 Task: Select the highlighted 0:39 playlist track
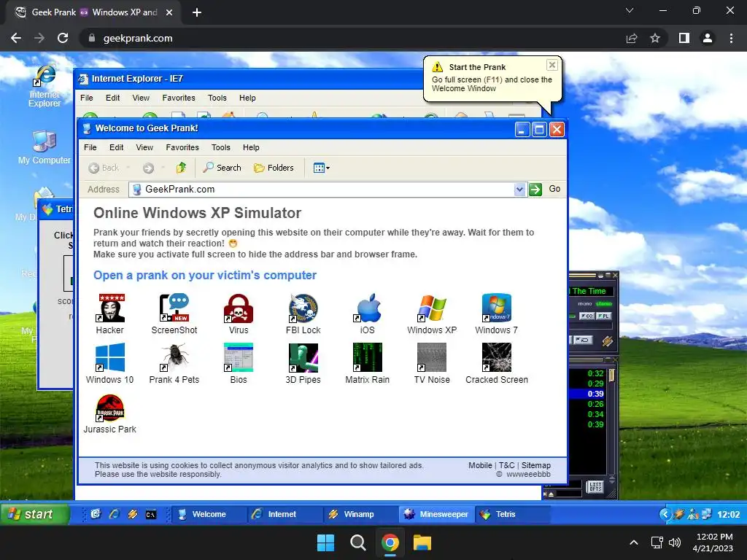[x=587, y=394]
